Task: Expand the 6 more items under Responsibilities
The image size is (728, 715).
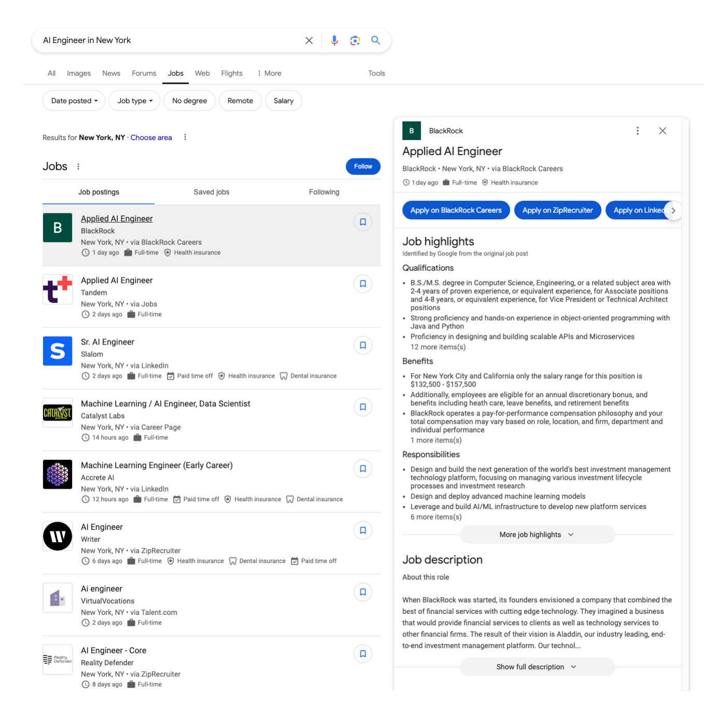Action: (x=436, y=517)
